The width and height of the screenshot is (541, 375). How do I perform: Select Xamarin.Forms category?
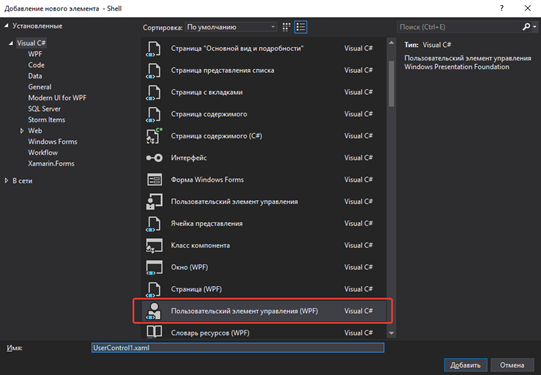(x=51, y=164)
